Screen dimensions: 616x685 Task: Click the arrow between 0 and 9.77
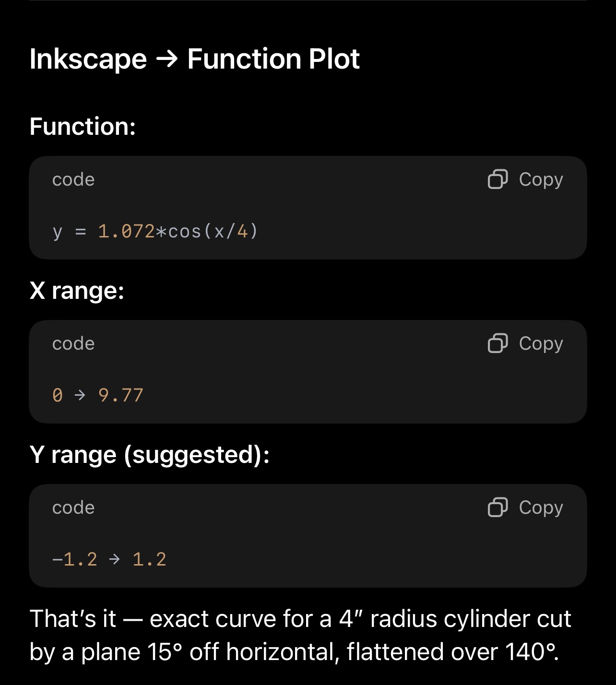point(80,395)
